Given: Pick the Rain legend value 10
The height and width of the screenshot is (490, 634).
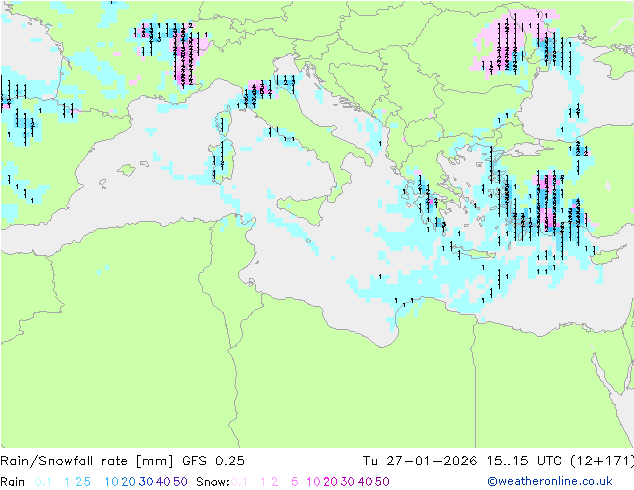Looking at the screenshot, I should tap(111, 482).
